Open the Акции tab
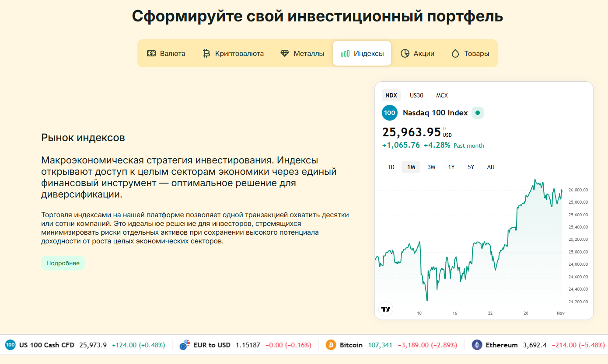 point(417,53)
